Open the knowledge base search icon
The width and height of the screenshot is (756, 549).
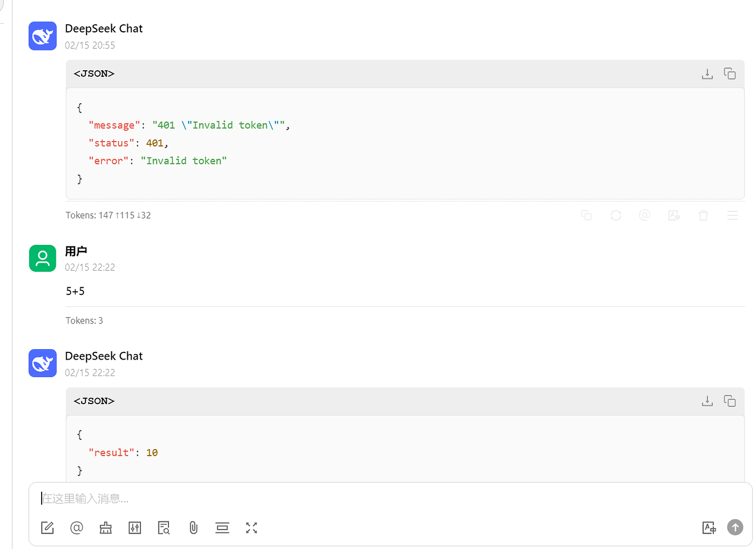click(164, 528)
